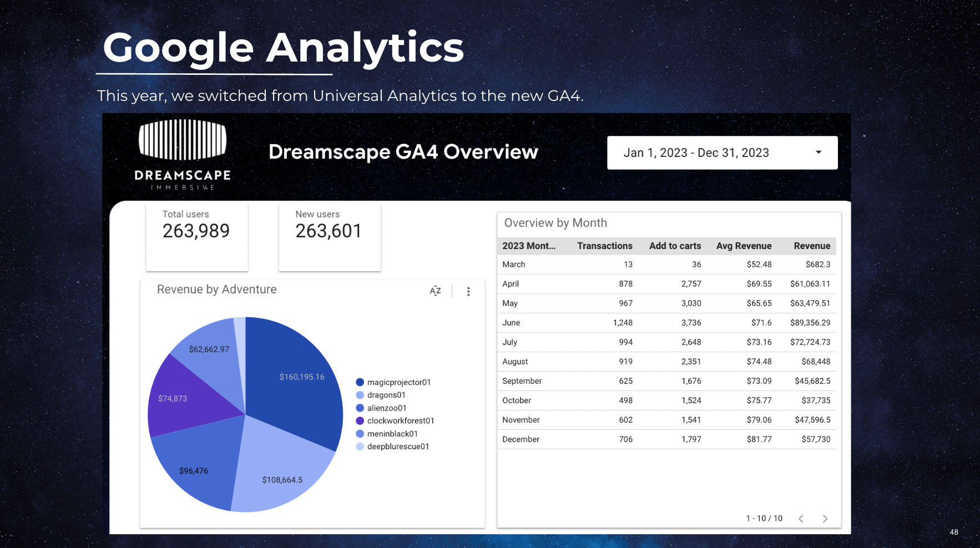Click revenue value $89,356.29 for June
The height and width of the screenshot is (548, 980).
[x=810, y=323]
